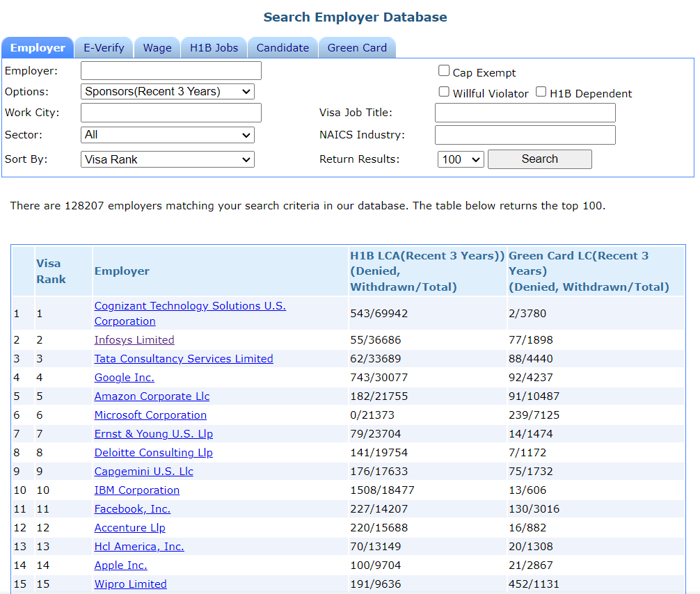The image size is (700, 594).
Task: Focus the Employer name input field
Action: [171, 70]
